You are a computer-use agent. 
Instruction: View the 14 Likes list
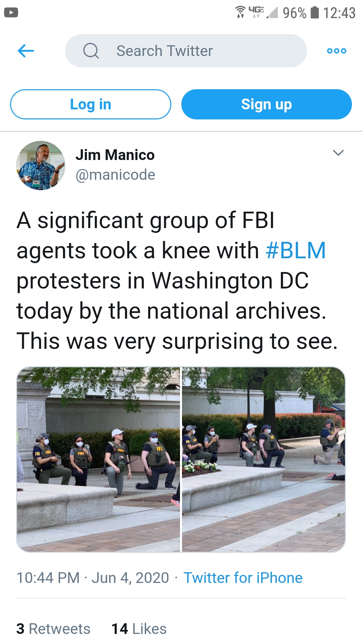(x=139, y=629)
